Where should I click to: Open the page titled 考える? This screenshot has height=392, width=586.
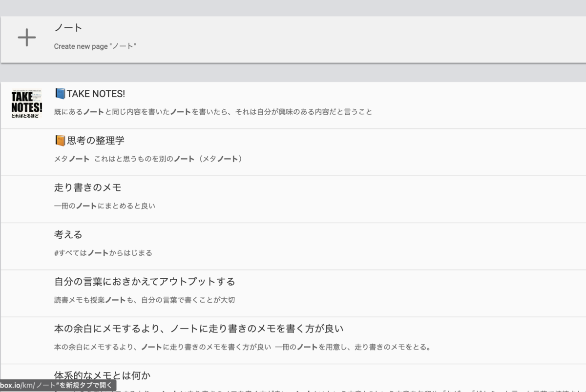click(68, 235)
